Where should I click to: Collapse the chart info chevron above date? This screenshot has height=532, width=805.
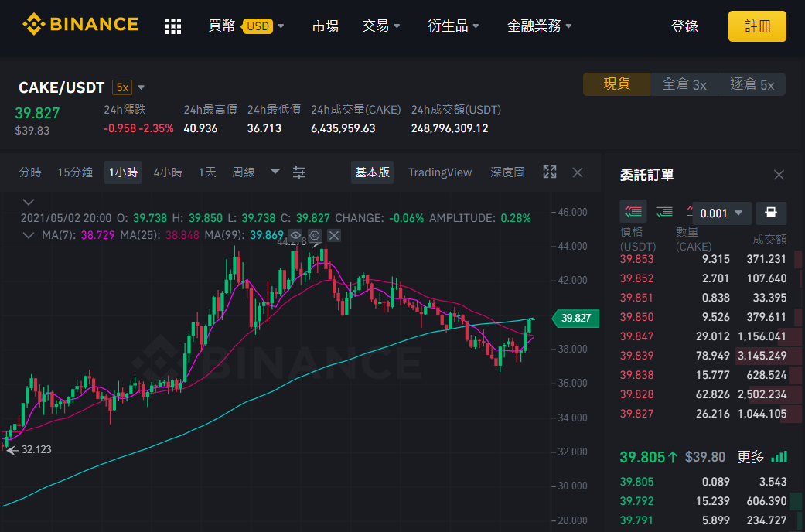29,202
